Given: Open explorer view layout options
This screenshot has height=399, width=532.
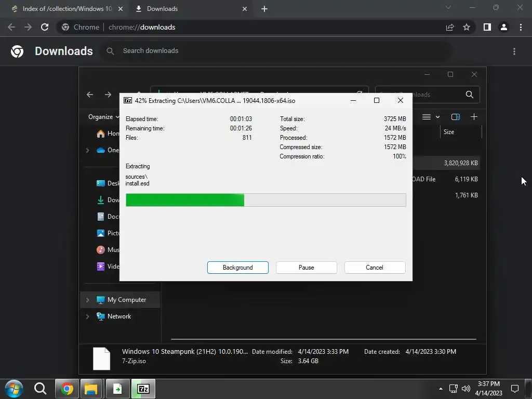Looking at the screenshot, I should (x=427, y=117).
